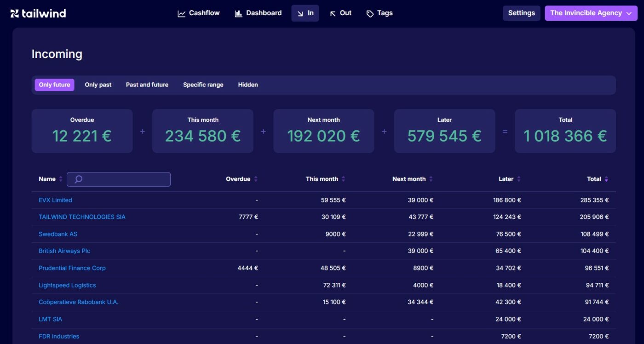Sort by Total column arrows

606,179
